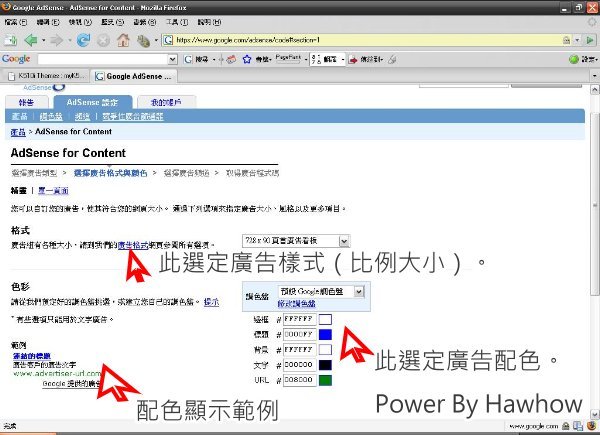Switch to the K510i Themes browser tab
This screenshot has width=600, height=435.
tap(46, 76)
